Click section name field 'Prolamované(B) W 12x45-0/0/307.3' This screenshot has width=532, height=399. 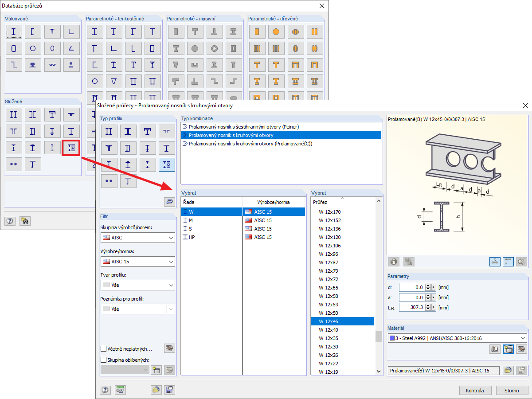[444, 370]
